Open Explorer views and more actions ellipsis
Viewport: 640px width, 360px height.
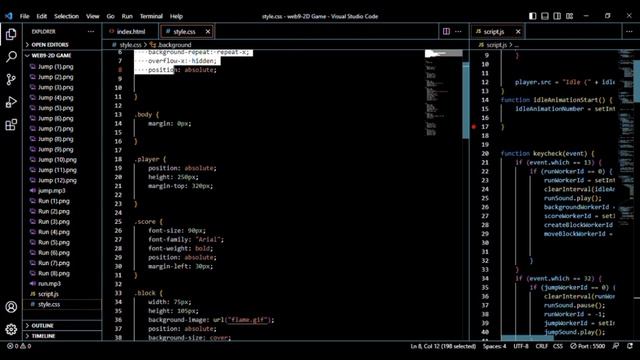[91, 31]
